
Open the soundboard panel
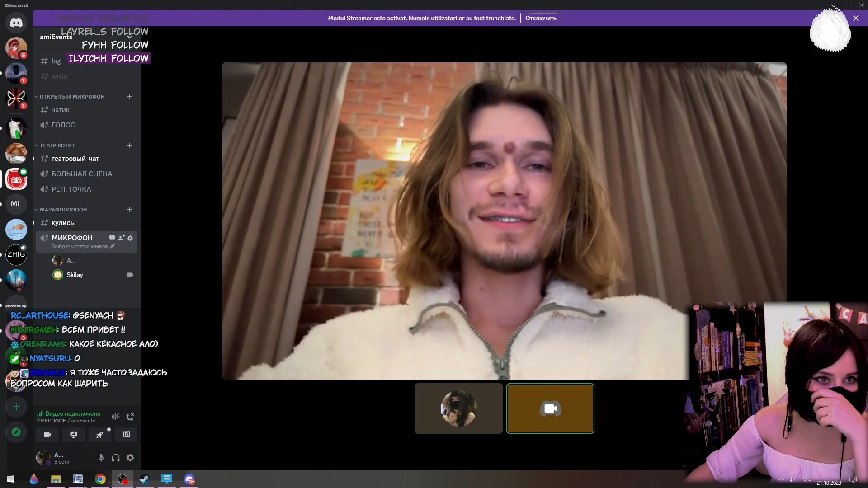click(x=127, y=435)
